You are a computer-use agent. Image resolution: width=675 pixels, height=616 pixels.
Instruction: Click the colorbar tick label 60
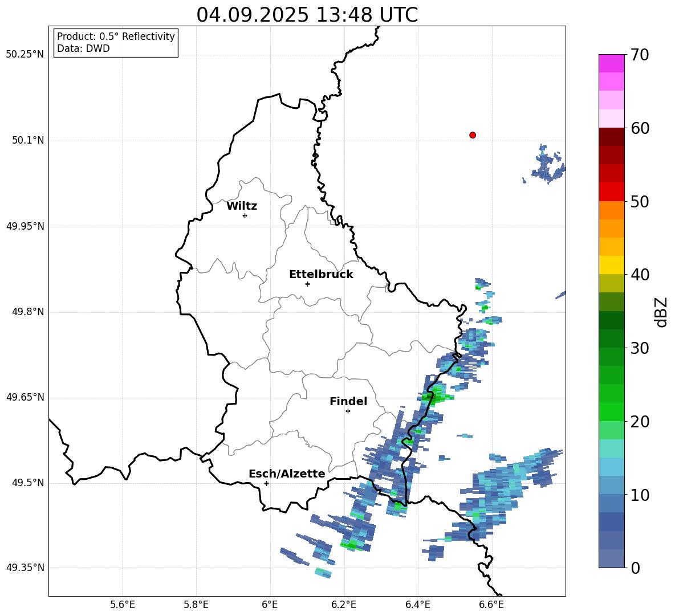point(640,128)
